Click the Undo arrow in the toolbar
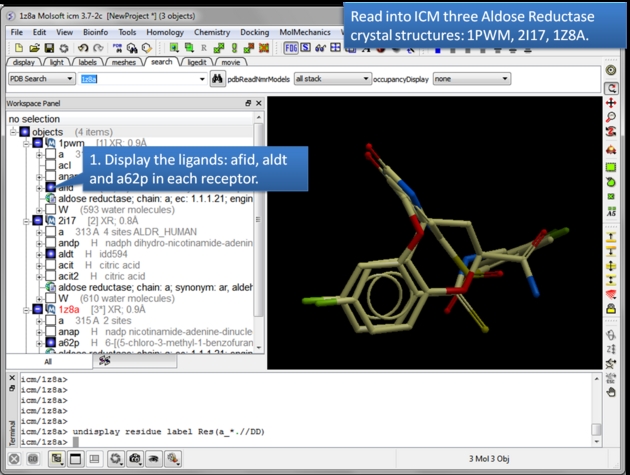The image size is (630, 475). pos(82,47)
